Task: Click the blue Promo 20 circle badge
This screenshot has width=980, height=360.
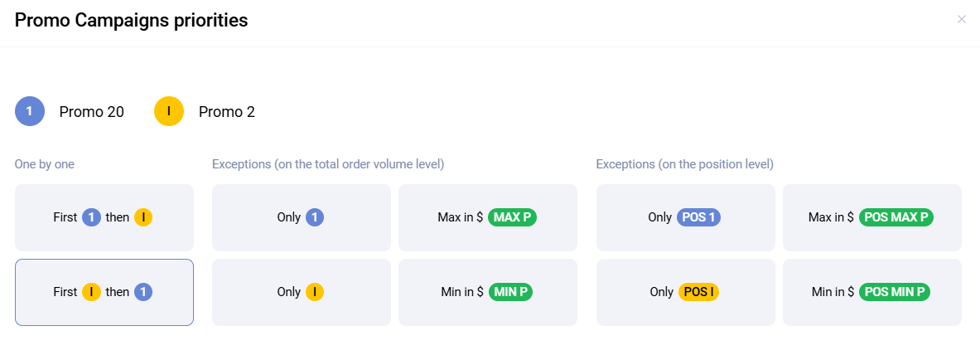Action: [x=29, y=111]
